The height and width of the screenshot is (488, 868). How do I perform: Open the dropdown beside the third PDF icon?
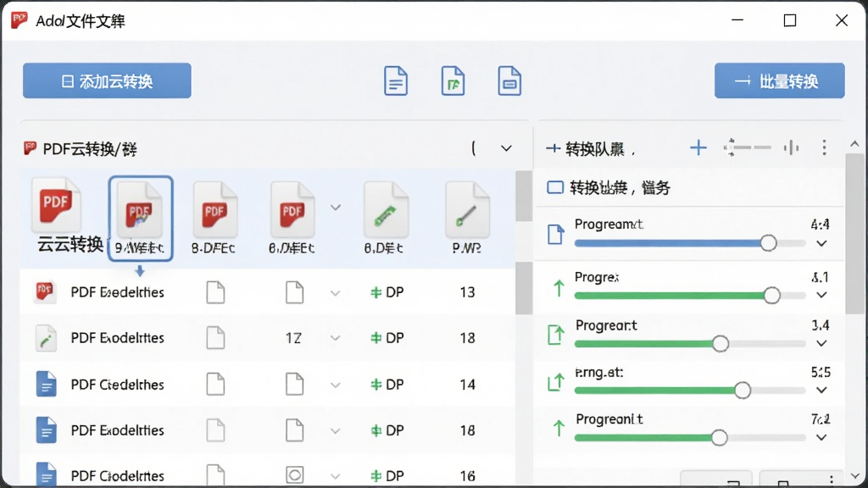pyautogui.click(x=336, y=208)
